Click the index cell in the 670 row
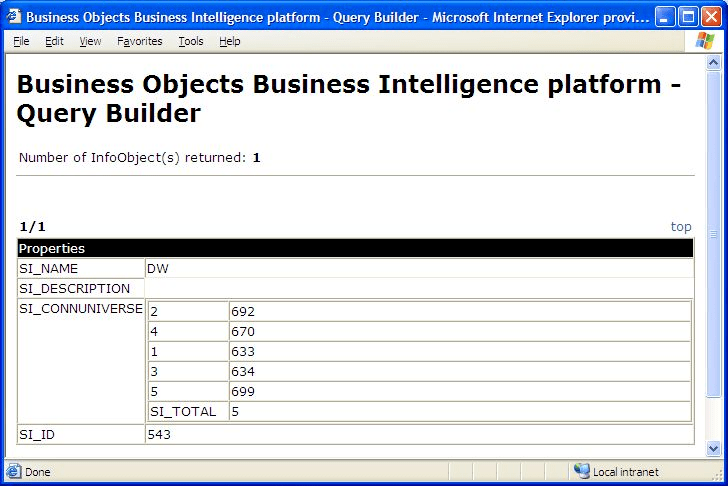The image size is (728, 486). coord(188,331)
